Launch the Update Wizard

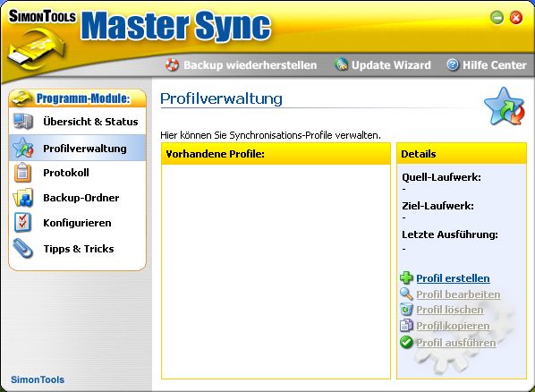tap(391, 64)
